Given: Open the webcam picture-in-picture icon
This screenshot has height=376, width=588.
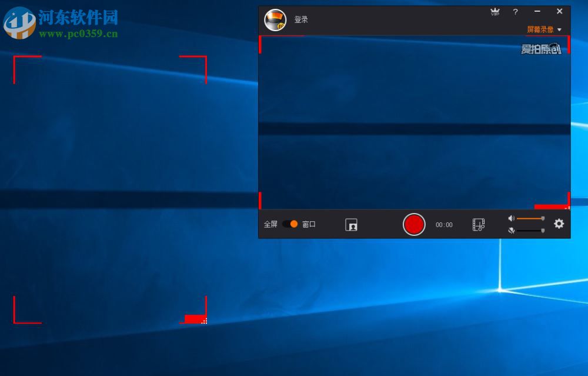Looking at the screenshot, I should (x=351, y=225).
